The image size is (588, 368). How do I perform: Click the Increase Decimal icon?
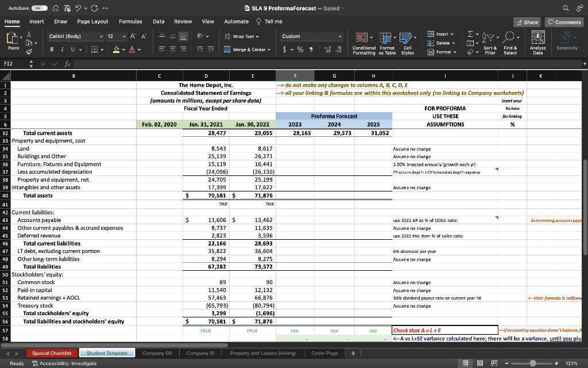click(x=327, y=49)
